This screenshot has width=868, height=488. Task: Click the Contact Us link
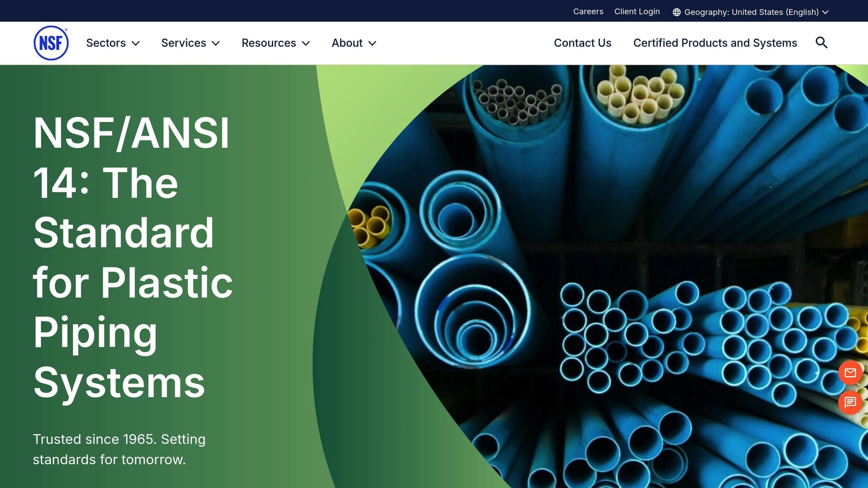pyautogui.click(x=582, y=43)
